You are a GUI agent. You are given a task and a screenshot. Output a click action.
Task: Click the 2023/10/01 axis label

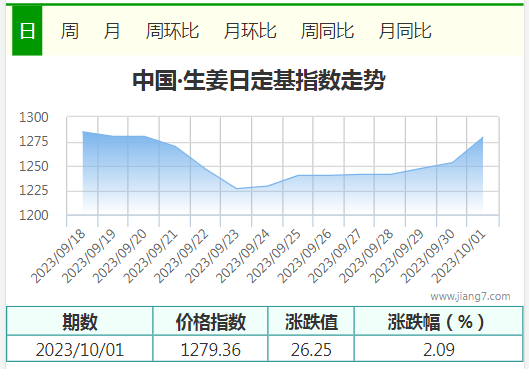(x=458, y=257)
